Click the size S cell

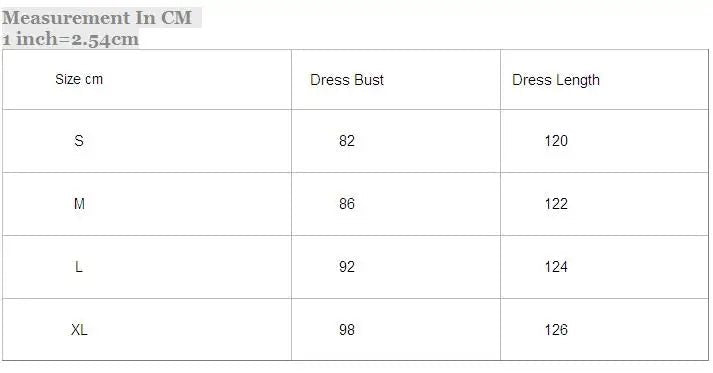pyautogui.click(x=147, y=141)
